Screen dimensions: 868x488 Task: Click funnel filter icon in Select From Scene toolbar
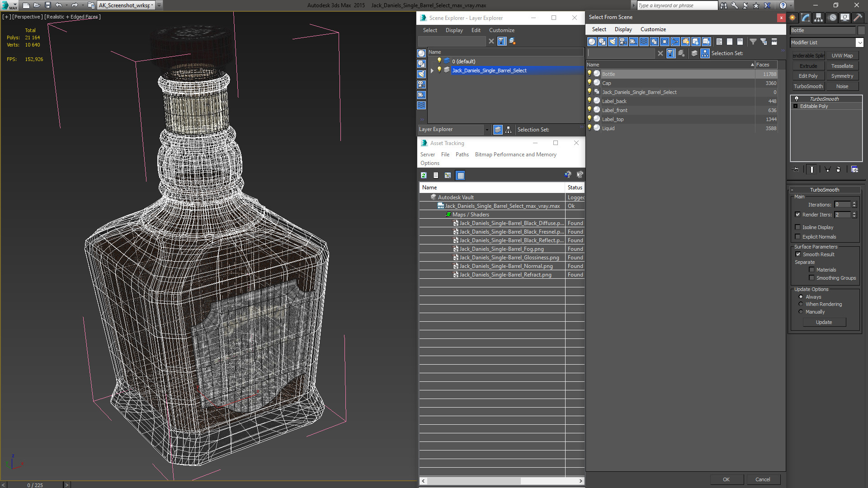(753, 42)
